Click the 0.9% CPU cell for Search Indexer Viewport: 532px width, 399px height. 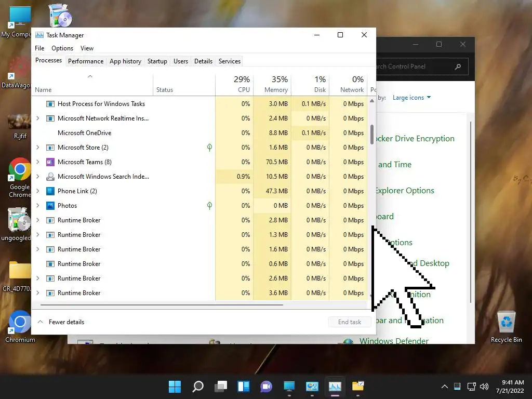tap(234, 177)
